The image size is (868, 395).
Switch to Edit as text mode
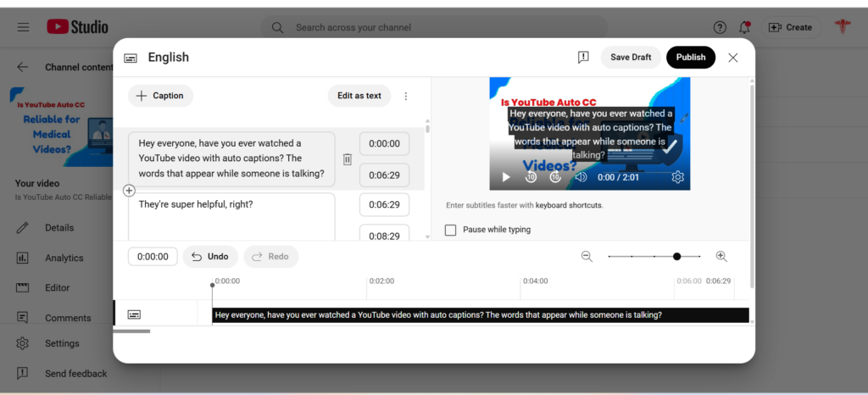(359, 96)
